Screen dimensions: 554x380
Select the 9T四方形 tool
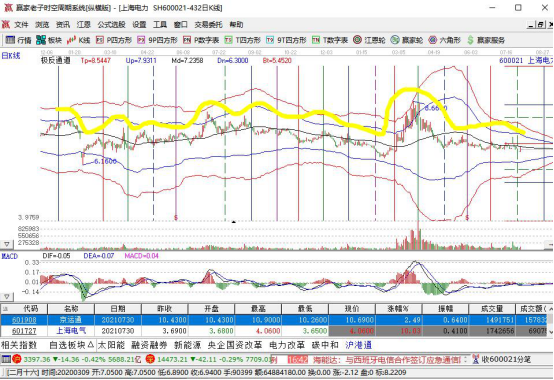(286, 40)
